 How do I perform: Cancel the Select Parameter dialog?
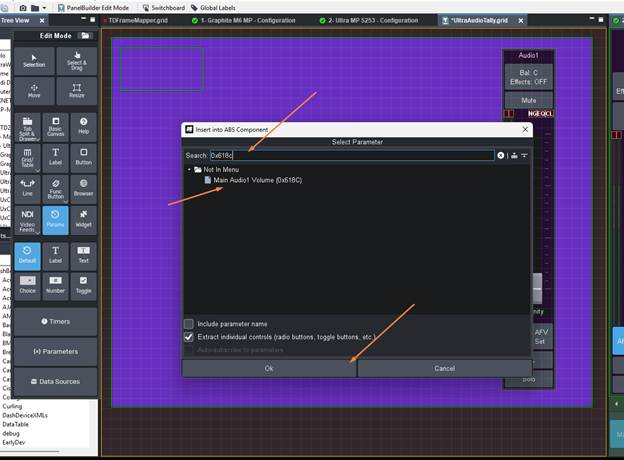click(x=445, y=368)
